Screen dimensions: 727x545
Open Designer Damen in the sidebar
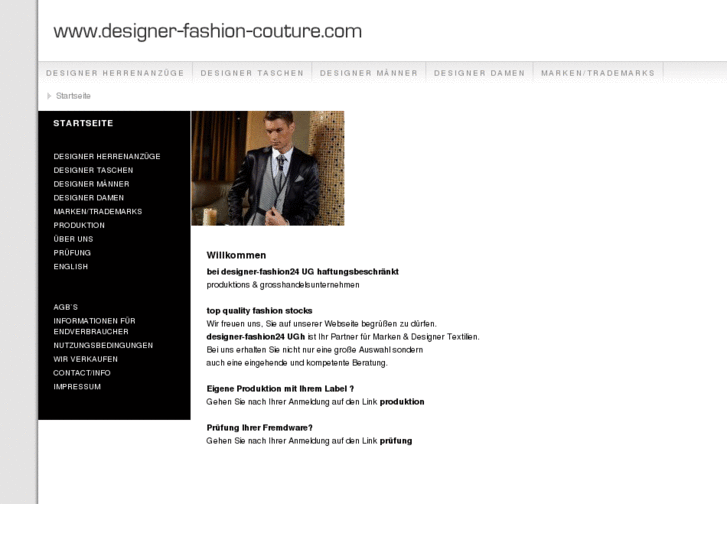[x=89, y=198]
